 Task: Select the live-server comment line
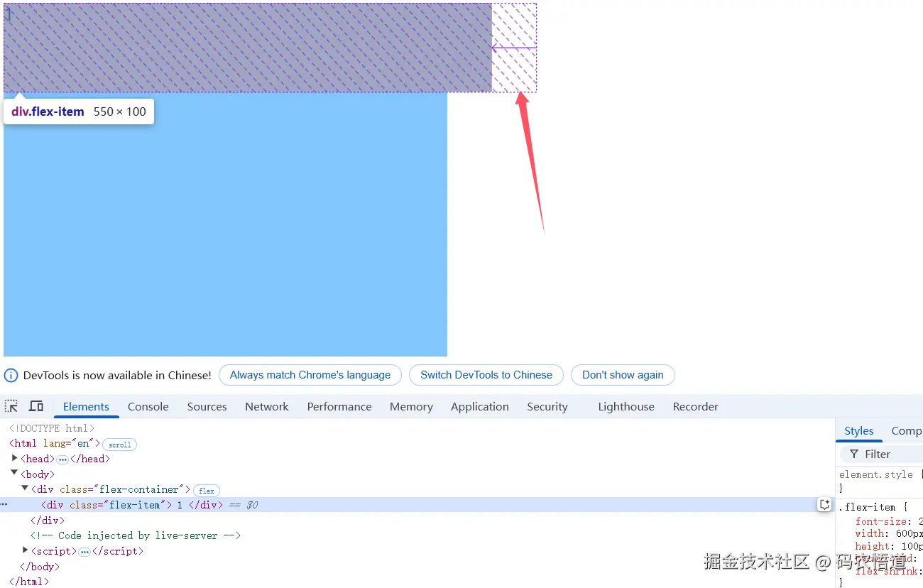[136, 535]
